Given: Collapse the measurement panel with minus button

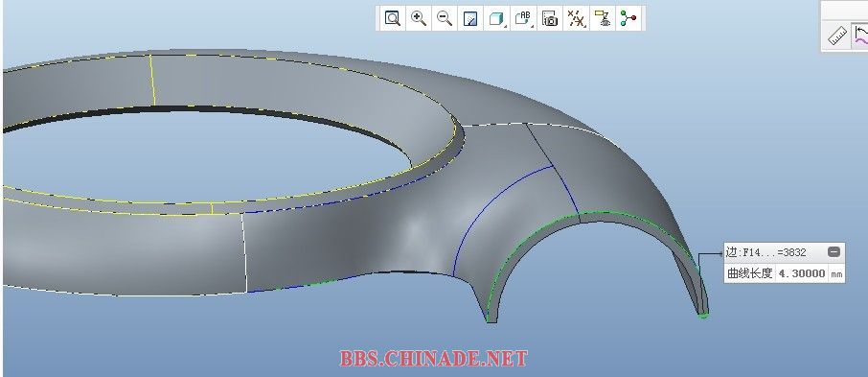Looking at the screenshot, I should point(834,252).
